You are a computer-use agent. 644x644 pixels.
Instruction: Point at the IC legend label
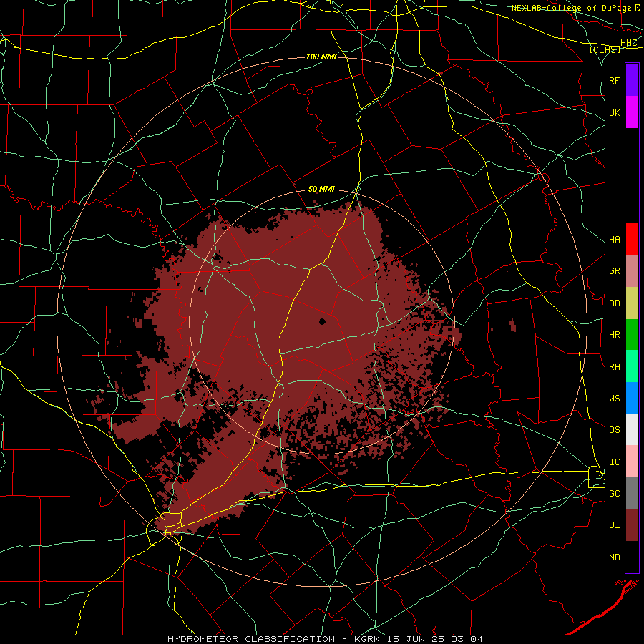coord(614,462)
